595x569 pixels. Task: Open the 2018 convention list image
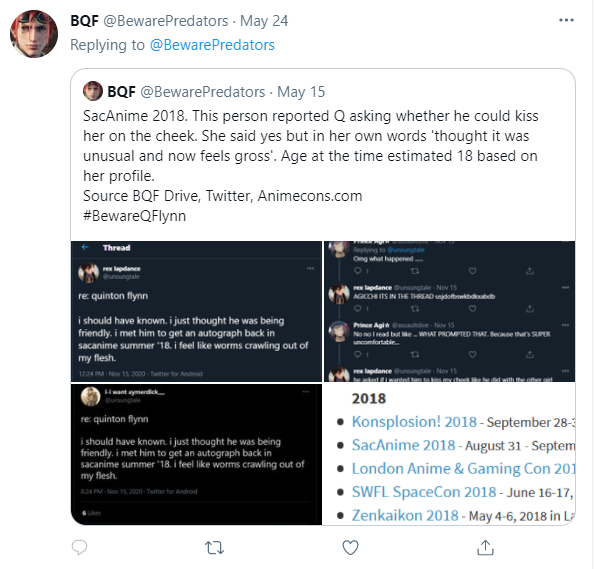(450, 454)
